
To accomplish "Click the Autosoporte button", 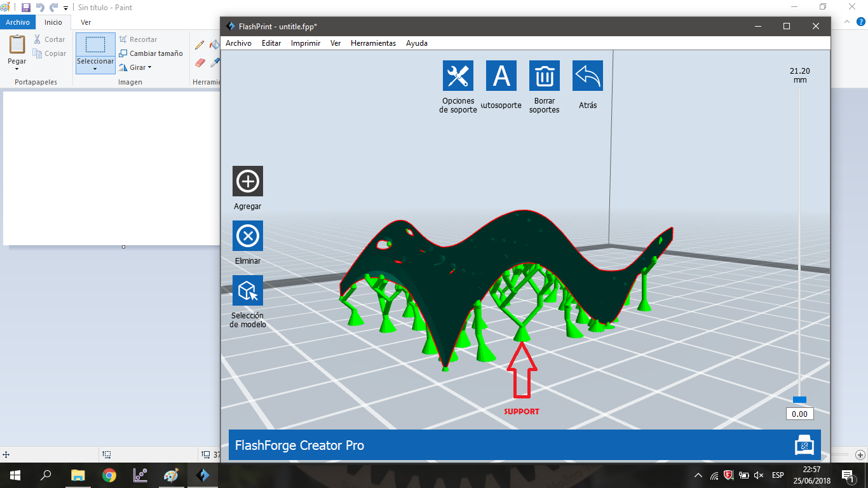I will [501, 76].
